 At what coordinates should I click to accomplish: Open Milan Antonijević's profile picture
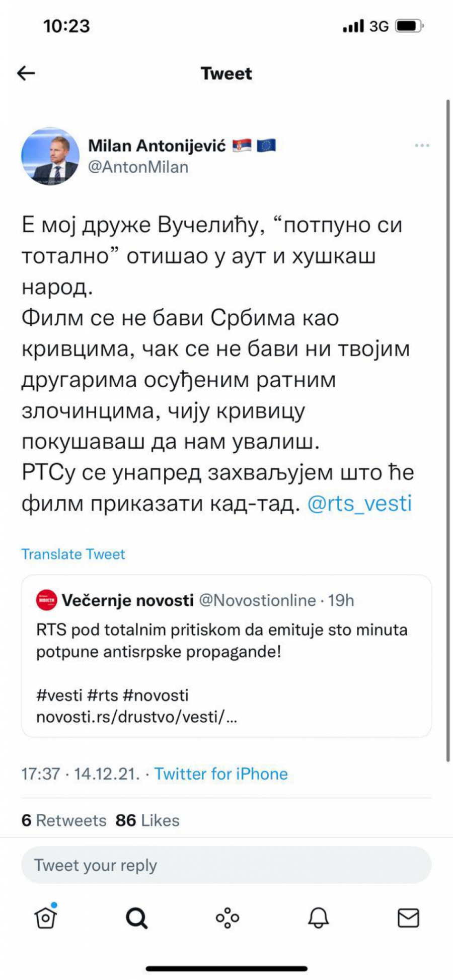tap(50, 156)
